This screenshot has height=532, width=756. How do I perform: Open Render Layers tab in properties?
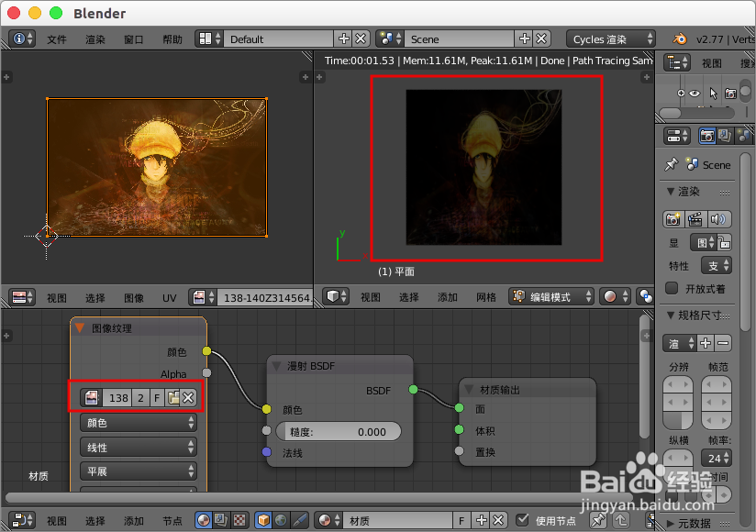click(x=725, y=136)
